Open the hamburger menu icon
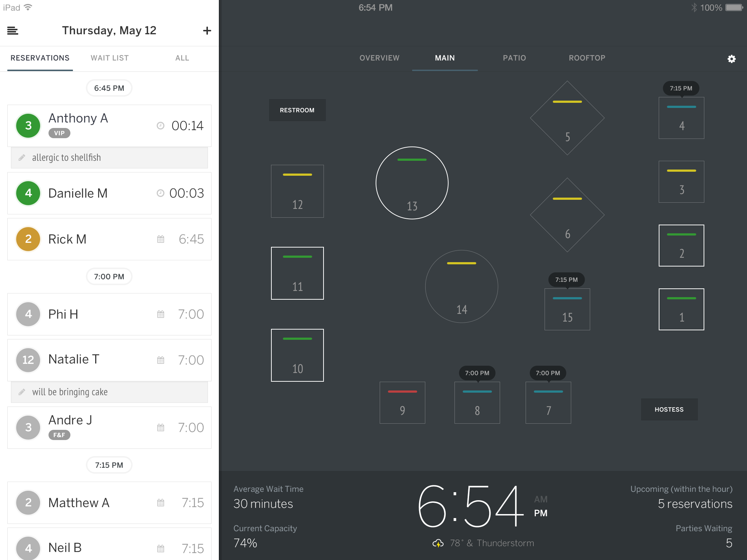Image resolution: width=747 pixels, height=560 pixels. coord(13,31)
